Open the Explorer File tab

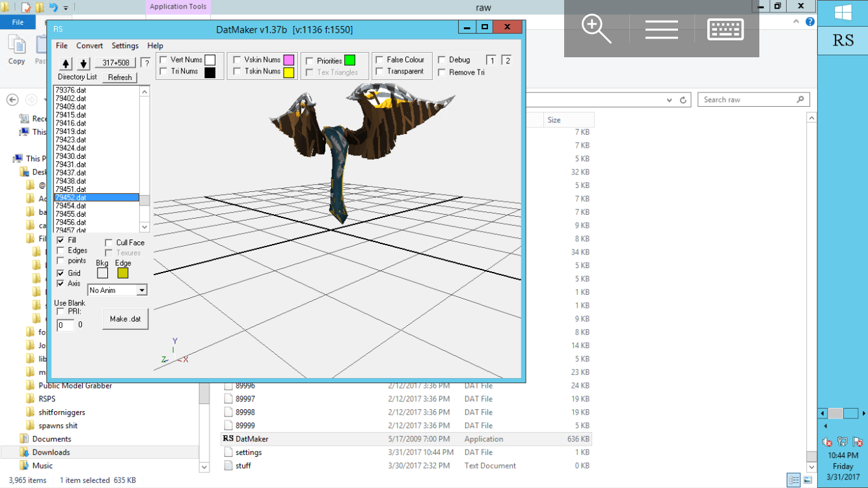click(18, 22)
